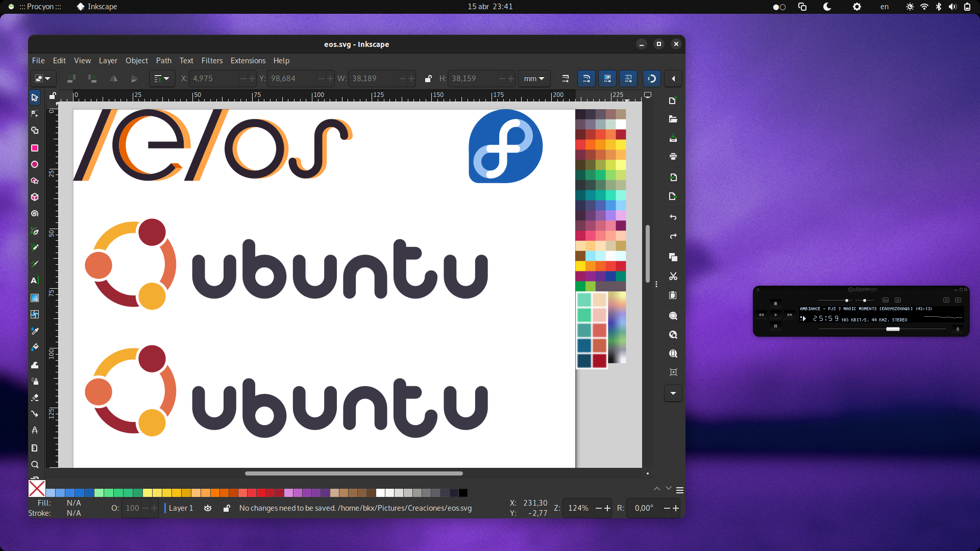
Task: Open the raise/lower stacking order dropdown
Action: coord(162,79)
